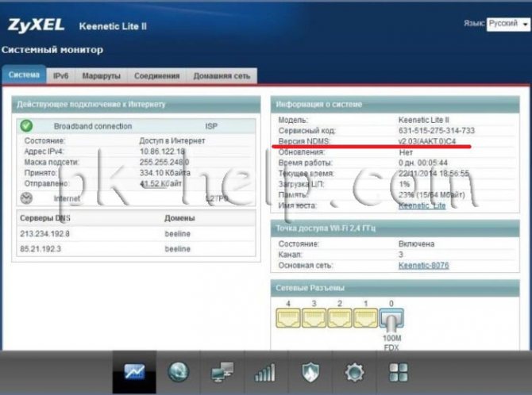
Task: Click the blue port 0 connector icon
Action: coord(391,319)
